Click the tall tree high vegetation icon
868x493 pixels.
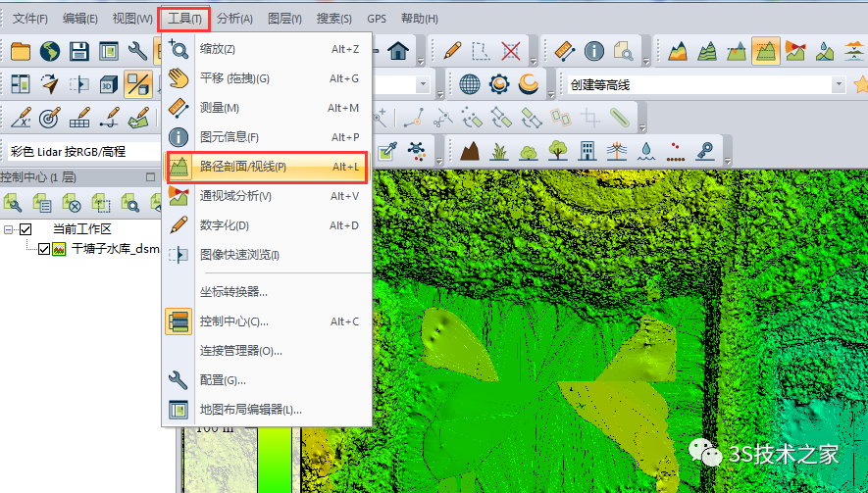click(558, 151)
